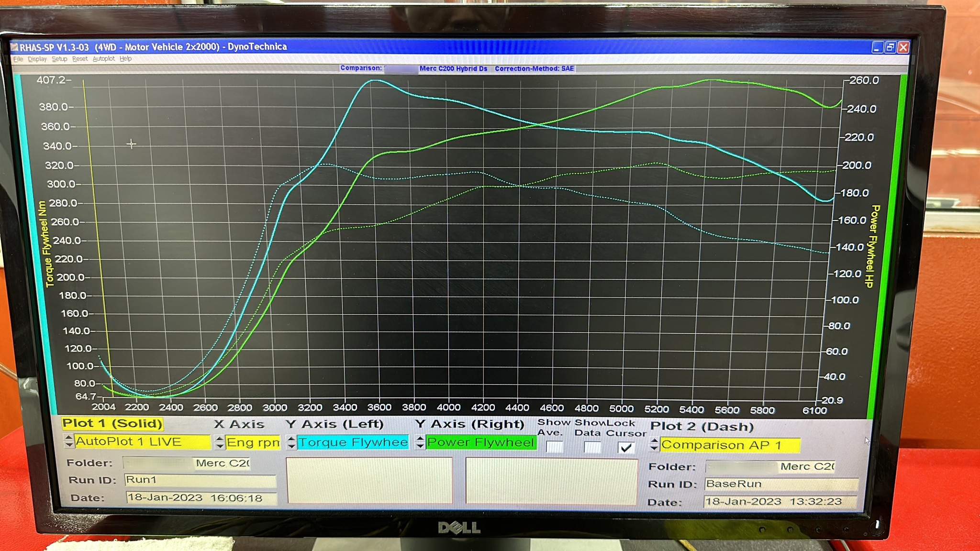The width and height of the screenshot is (980, 551).
Task: Select the Comparison AP 1 field
Action: pos(730,445)
